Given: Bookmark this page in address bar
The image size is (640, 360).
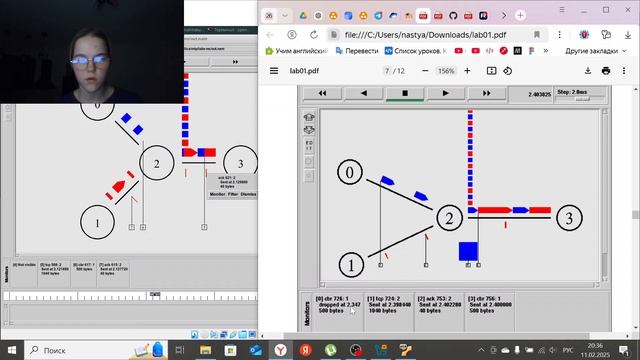Looking at the screenshot, I should click(x=537, y=35).
